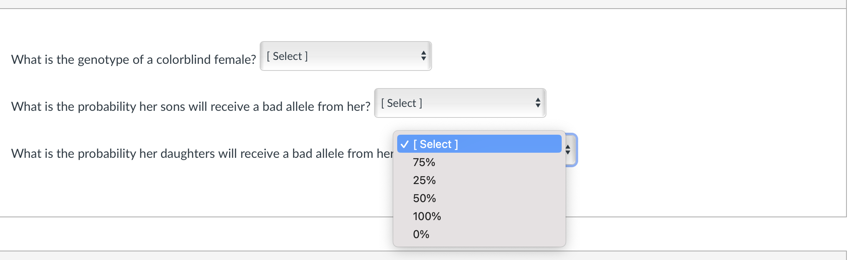The width and height of the screenshot is (868, 260).
Task: Click arrows icon on sons probability dropdown
Action: (538, 103)
